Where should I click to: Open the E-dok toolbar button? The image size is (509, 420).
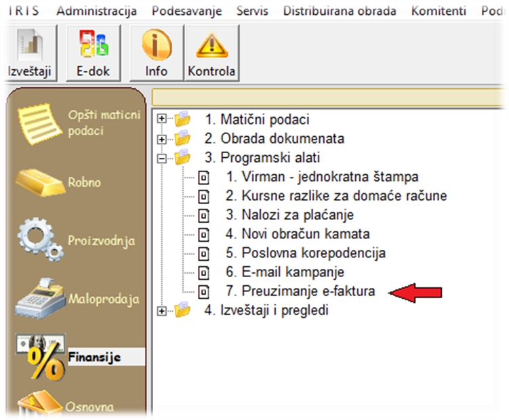pos(94,53)
